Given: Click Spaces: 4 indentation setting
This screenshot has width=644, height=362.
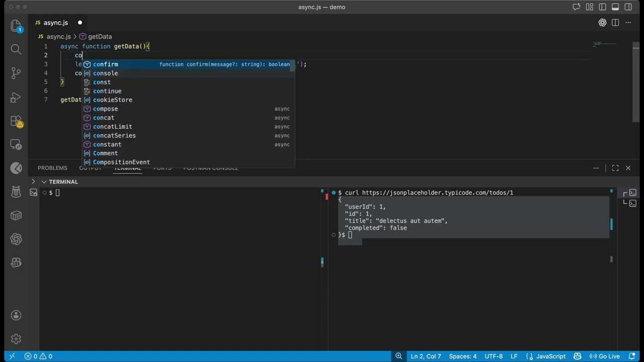Looking at the screenshot, I should click(x=462, y=356).
